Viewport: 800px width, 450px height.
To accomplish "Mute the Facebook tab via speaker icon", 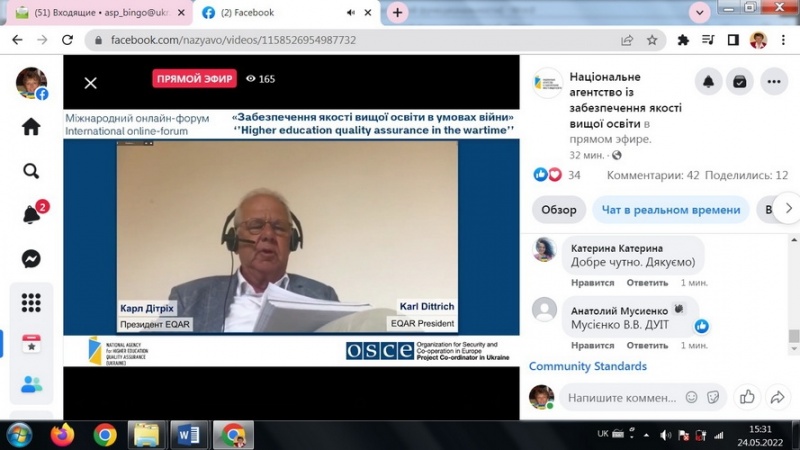I will pos(352,13).
